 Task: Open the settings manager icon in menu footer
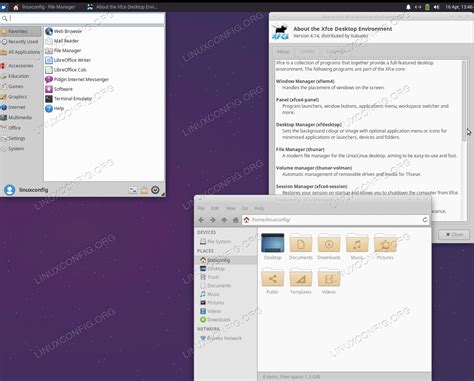point(133,190)
